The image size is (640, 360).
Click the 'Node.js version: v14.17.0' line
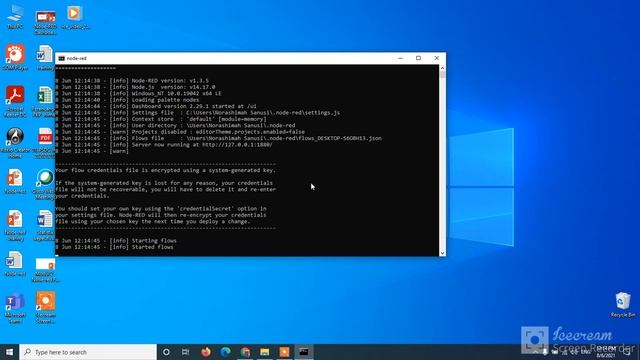[x=136, y=87]
